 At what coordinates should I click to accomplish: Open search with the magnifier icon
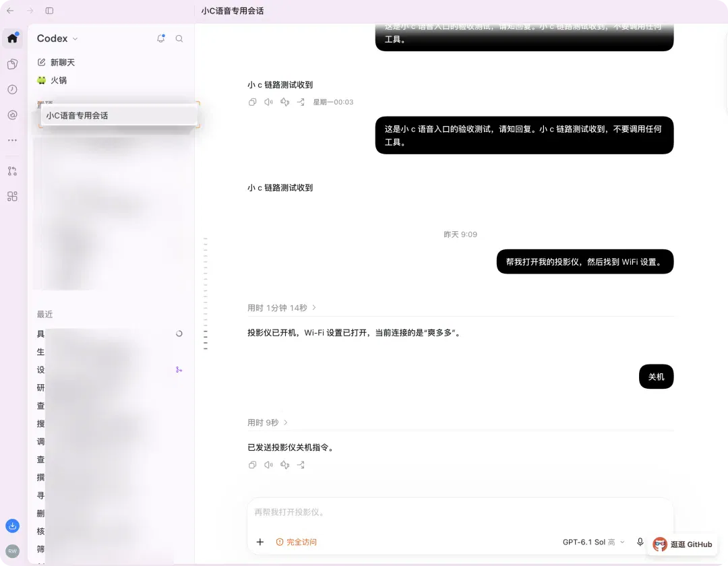[179, 38]
